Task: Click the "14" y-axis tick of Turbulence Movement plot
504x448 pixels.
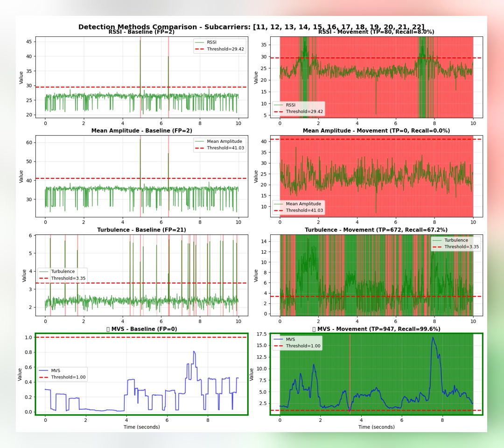Action: point(264,241)
